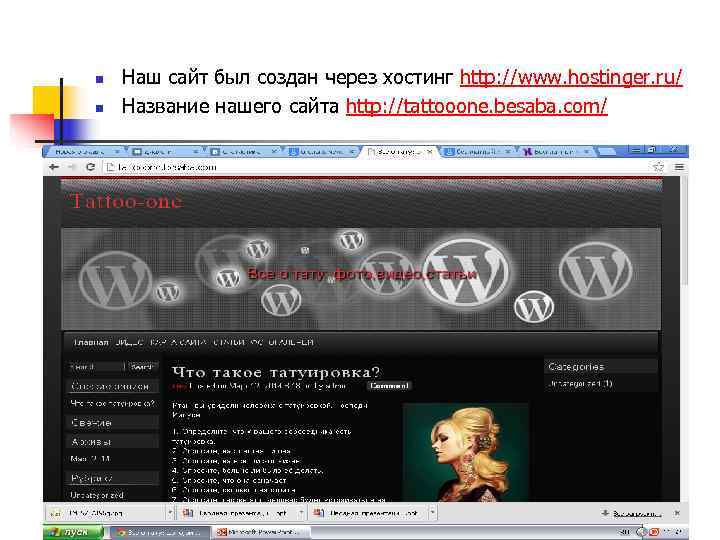Expand the second download item's dropdown arrow
Screen dimensions: 720x540
301,512
